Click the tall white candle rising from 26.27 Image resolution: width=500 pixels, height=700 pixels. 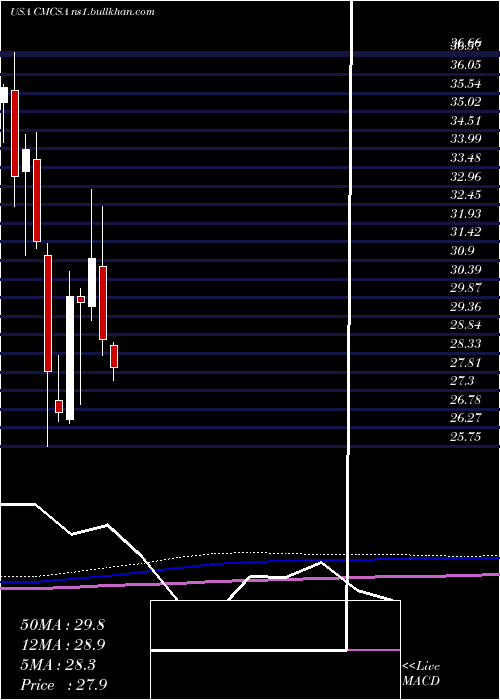(x=70, y=358)
